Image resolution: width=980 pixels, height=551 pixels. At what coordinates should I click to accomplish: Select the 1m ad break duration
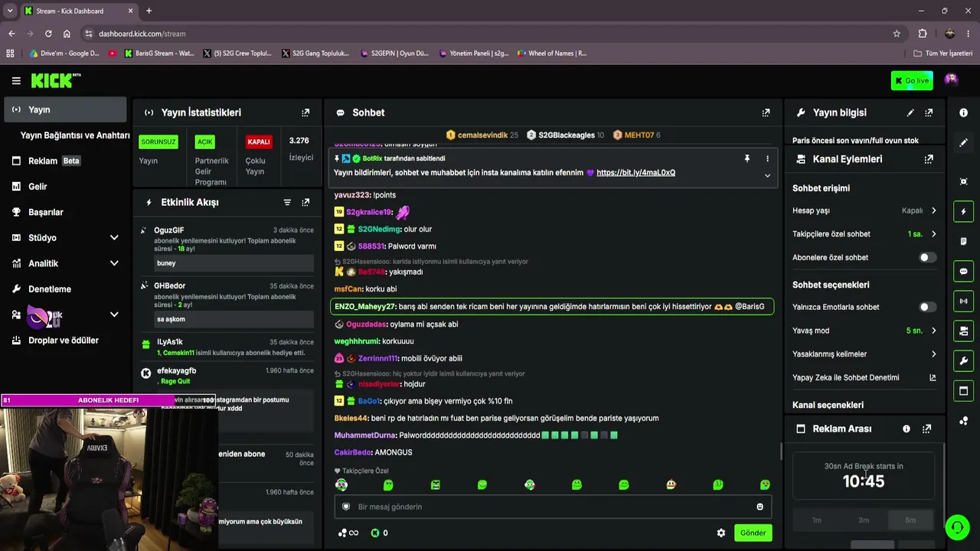817,520
